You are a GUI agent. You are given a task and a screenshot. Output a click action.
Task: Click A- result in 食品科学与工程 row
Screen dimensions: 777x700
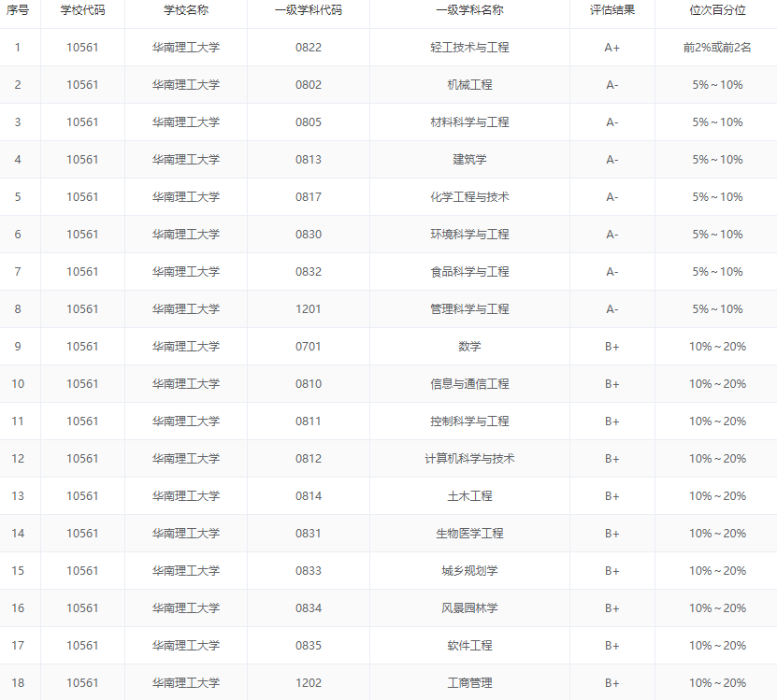point(612,272)
